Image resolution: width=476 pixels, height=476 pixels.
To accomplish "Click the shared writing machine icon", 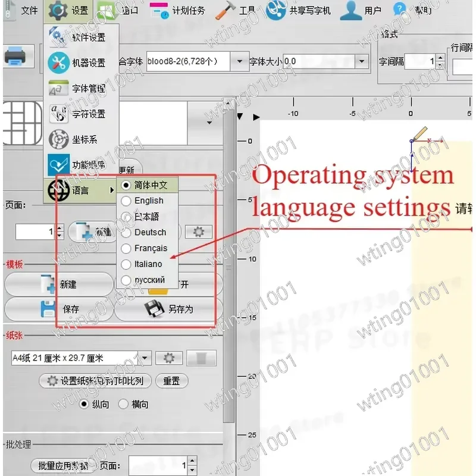I will [x=275, y=11].
